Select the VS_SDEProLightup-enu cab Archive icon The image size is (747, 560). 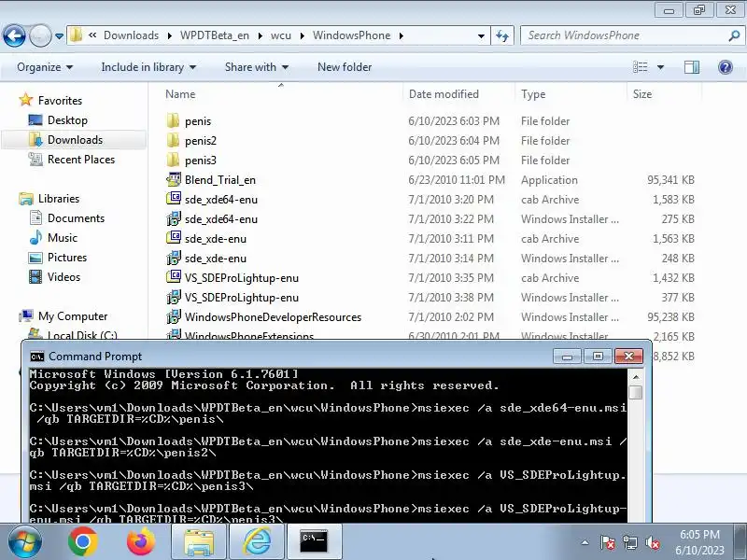click(x=174, y=277)
